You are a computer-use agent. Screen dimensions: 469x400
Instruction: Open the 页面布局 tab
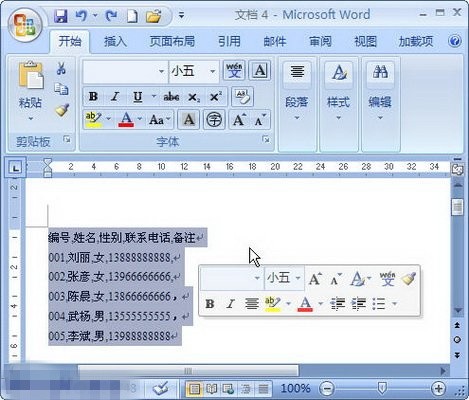[x=172, y=41]
